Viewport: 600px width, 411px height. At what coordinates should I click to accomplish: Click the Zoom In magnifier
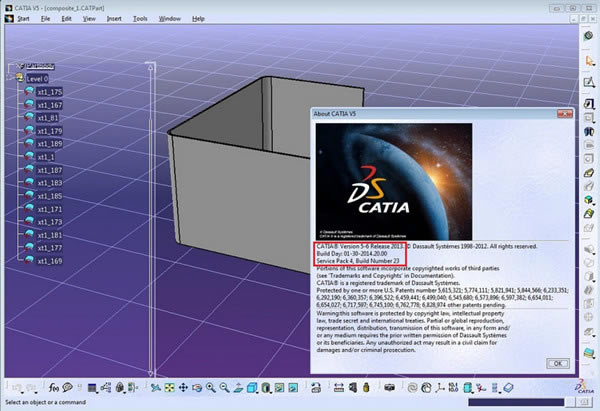point(211,388)
